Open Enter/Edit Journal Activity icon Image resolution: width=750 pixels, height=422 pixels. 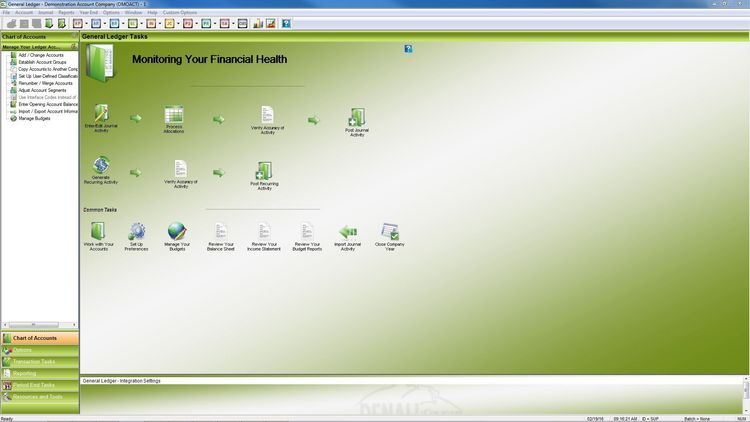point(101,114)
